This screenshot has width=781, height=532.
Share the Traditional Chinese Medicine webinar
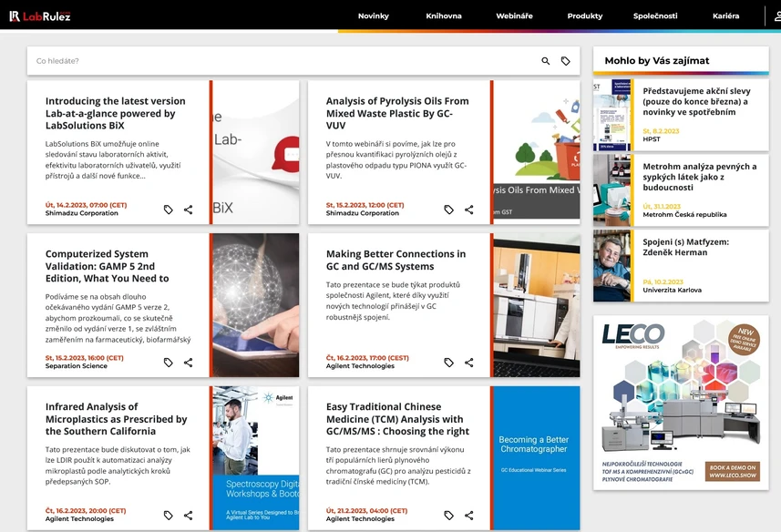468,515
